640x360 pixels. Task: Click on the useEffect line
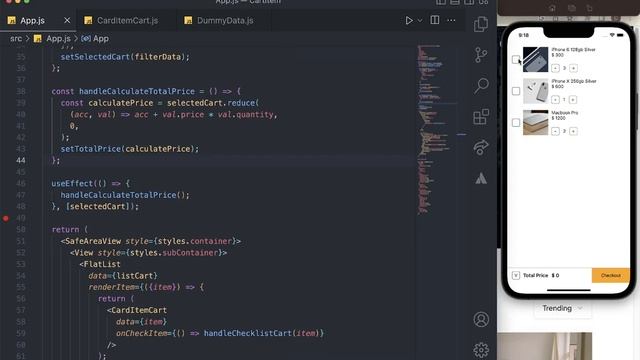[x=91, y=184]
